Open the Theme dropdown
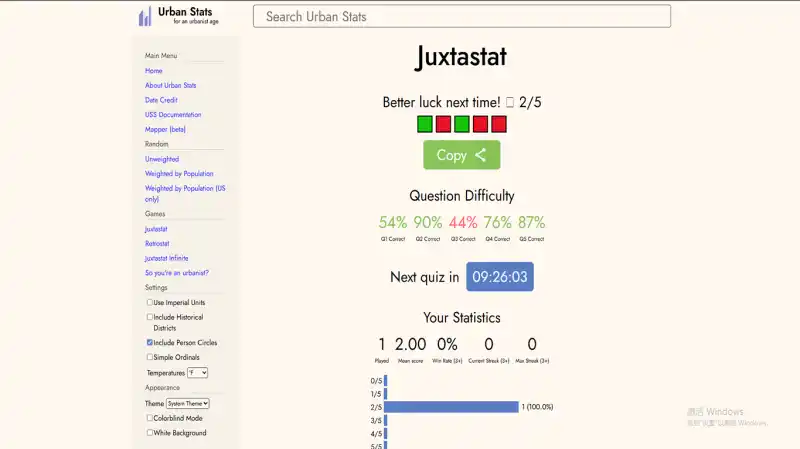The height and width of the screenshot is (449, 800). tap(188, 403)
